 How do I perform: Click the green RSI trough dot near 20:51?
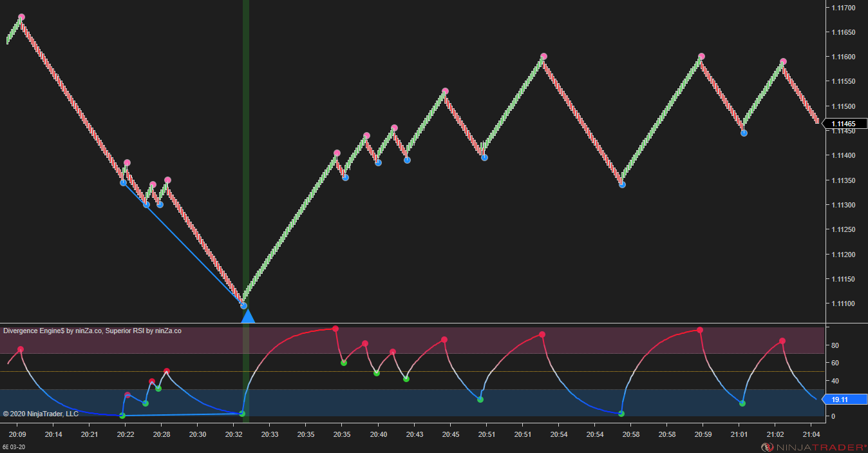[x=480, y=400]
